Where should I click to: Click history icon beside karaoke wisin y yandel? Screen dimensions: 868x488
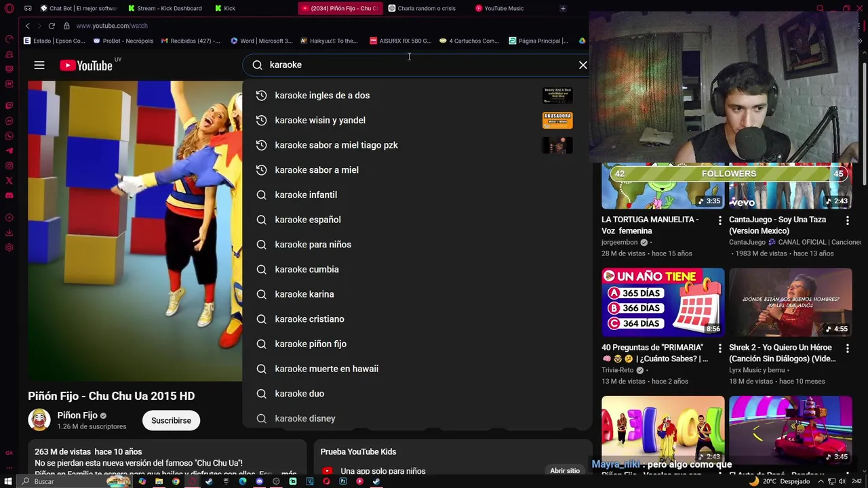click(261, 120)
